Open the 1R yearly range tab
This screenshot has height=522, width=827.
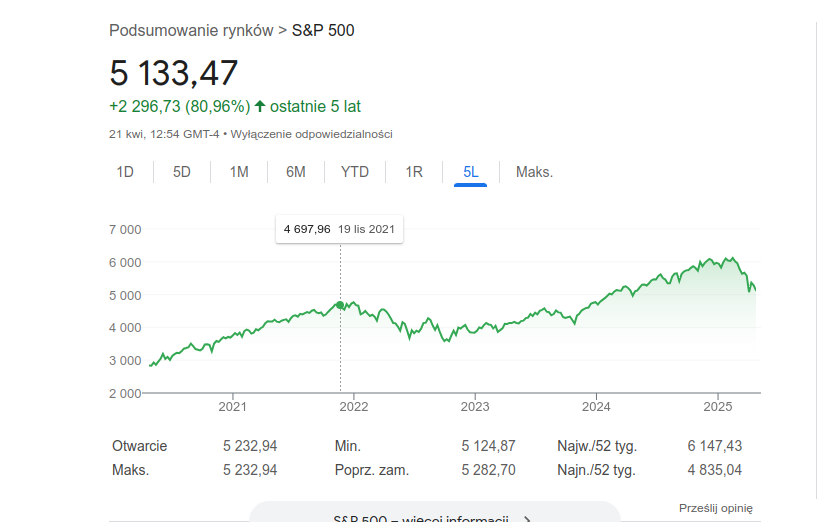[414, 172]
